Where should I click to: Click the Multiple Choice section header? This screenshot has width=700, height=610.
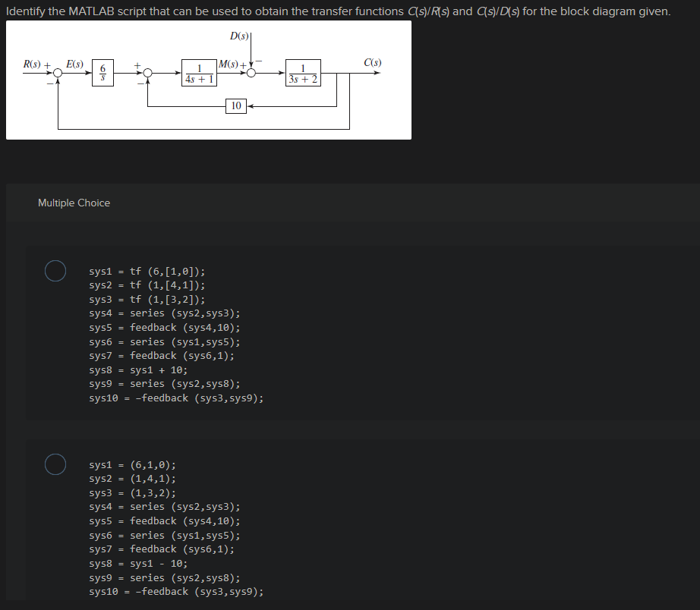(x=74, y=203)
